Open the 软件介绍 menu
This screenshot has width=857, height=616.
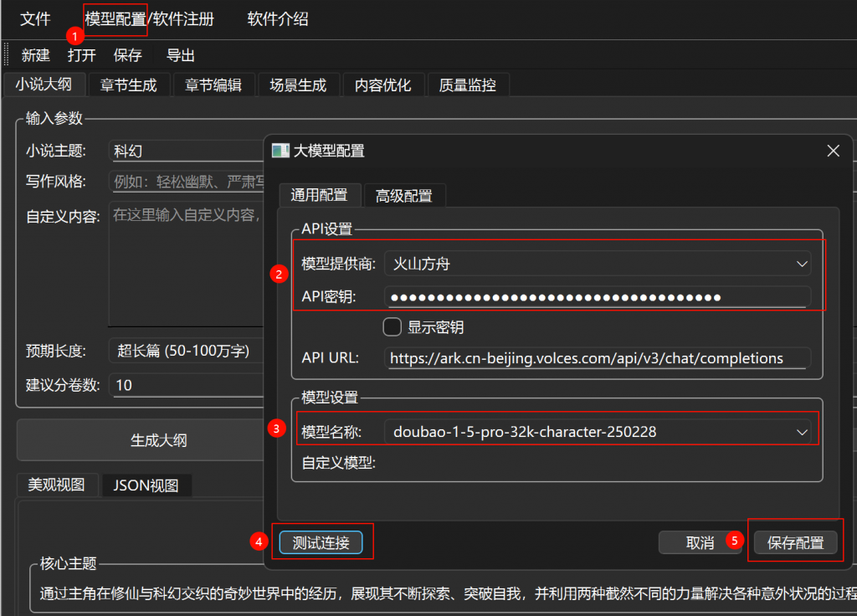[x=276, y=18]
